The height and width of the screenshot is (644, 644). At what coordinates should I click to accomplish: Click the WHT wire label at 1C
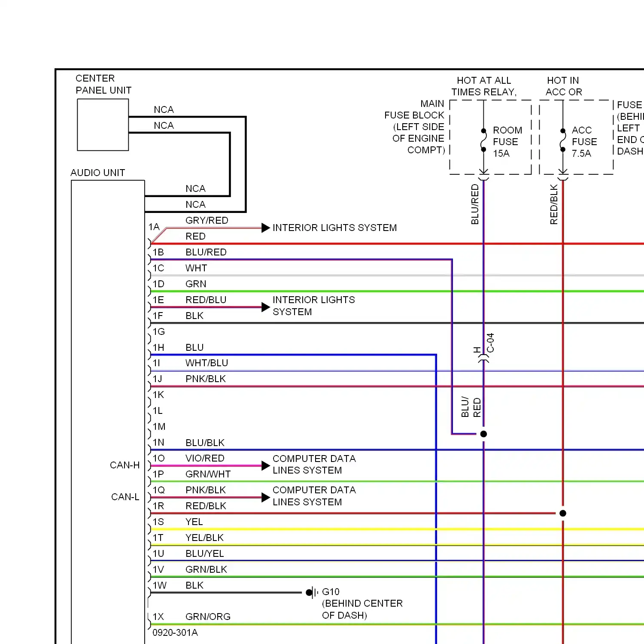[196, 268]
